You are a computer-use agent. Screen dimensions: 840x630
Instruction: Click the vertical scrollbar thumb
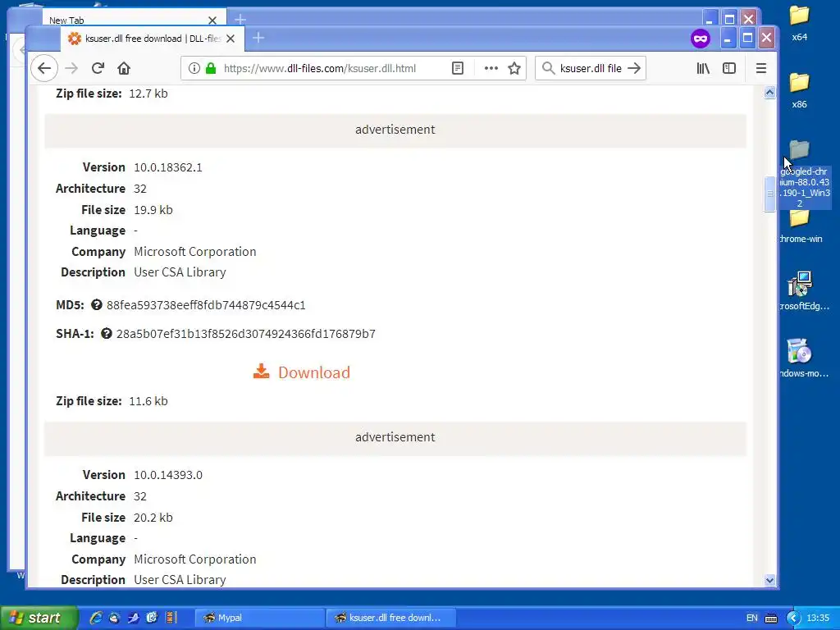(x=769, y=194)
